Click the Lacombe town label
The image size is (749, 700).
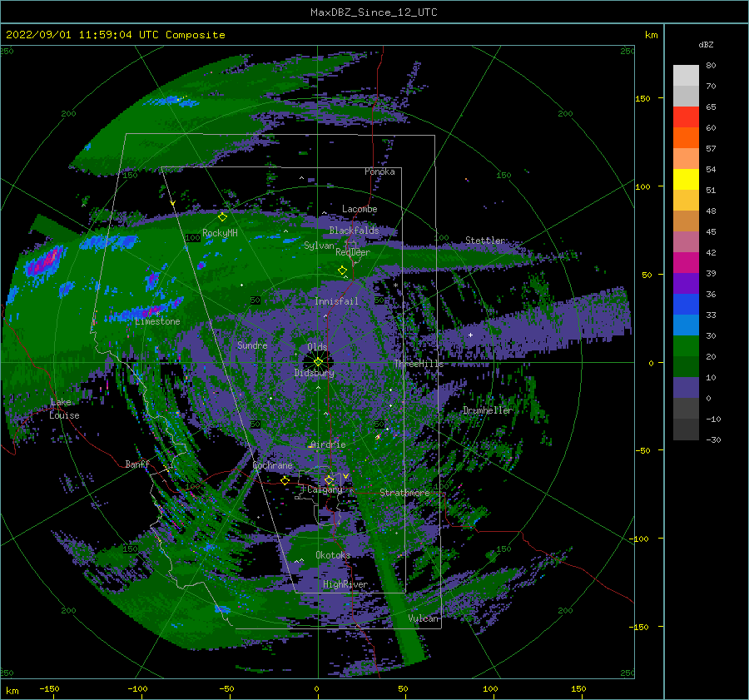[x=360, y=209]
